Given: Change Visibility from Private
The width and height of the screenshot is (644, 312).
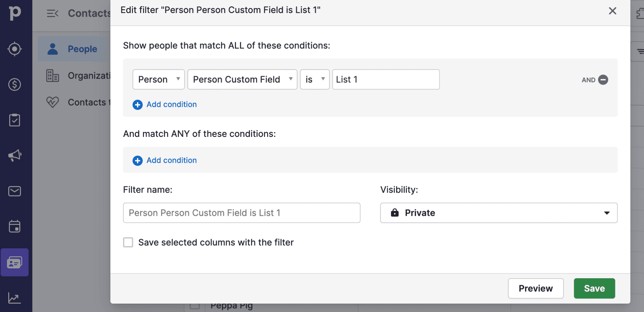Looking at the screenshot, I should 498,213.
